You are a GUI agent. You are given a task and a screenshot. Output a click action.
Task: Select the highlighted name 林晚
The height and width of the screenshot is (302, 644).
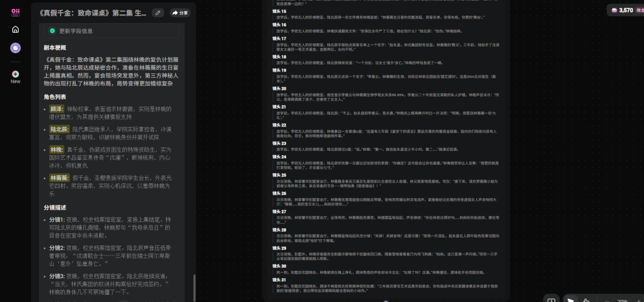tap(56, 150)
